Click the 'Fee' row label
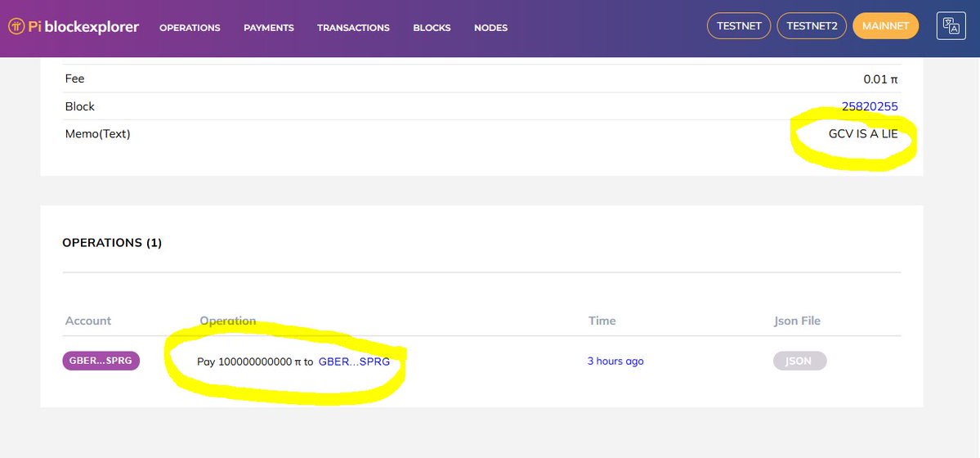The width and height of the screenshot is (980, 458). click(x=74, y=79)
